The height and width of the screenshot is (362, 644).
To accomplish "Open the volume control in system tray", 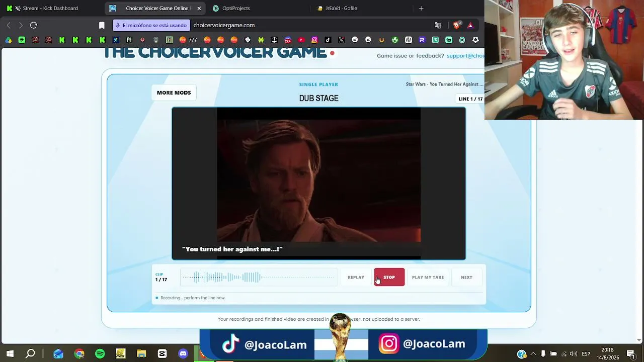I will (x=574, y=354).
